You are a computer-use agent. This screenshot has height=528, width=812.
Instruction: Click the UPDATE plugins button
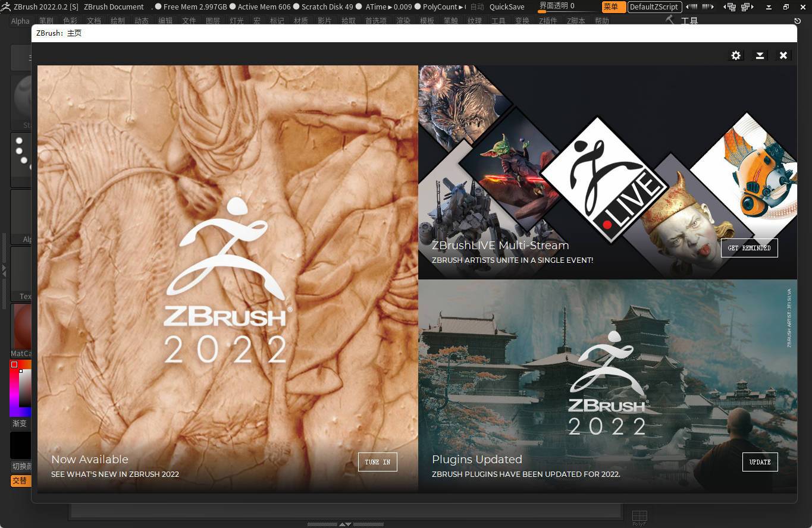point(760,462)
